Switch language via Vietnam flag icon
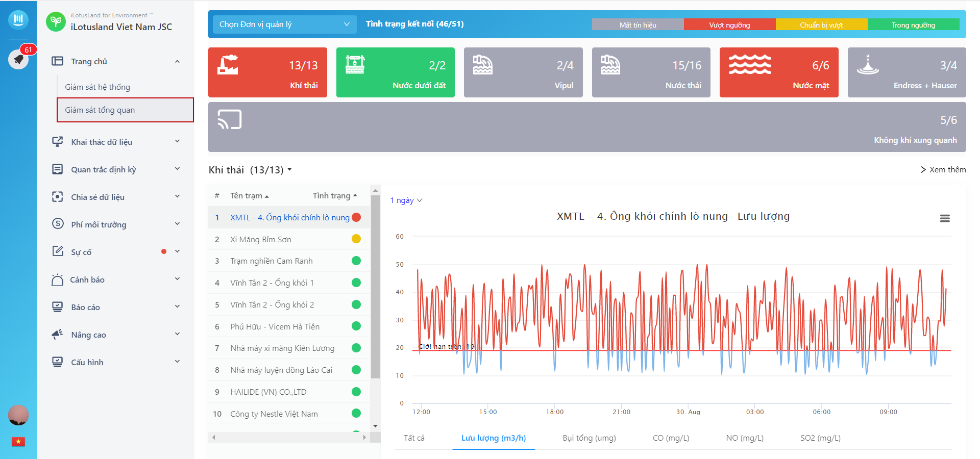Screen dimensions: 980x459 click(x=18, y=442)
